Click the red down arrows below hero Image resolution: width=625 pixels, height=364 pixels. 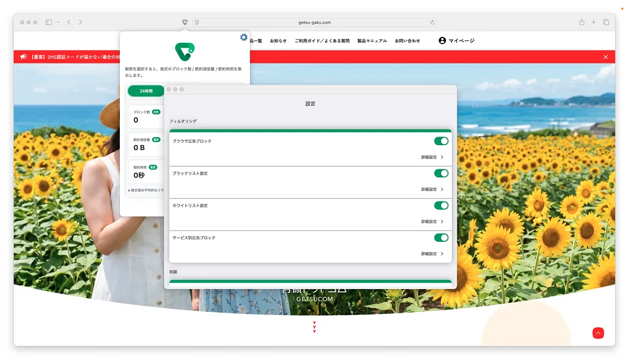click(315, 327)
